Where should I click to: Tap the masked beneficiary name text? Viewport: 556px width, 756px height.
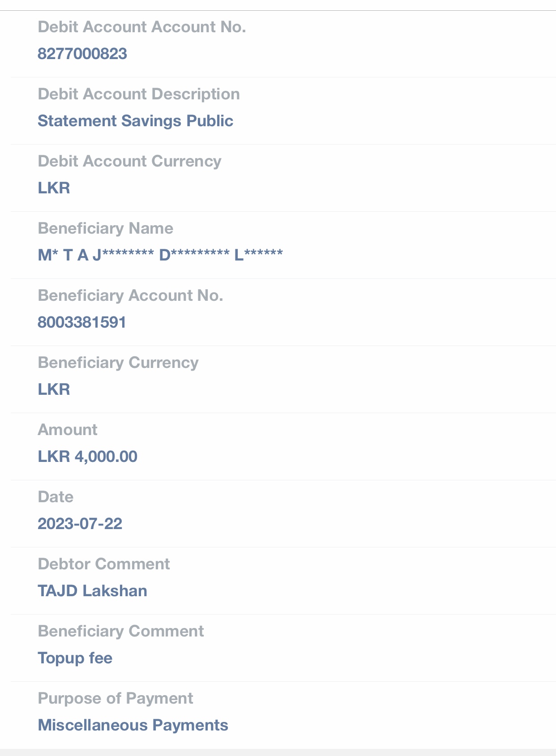[160, 255]
